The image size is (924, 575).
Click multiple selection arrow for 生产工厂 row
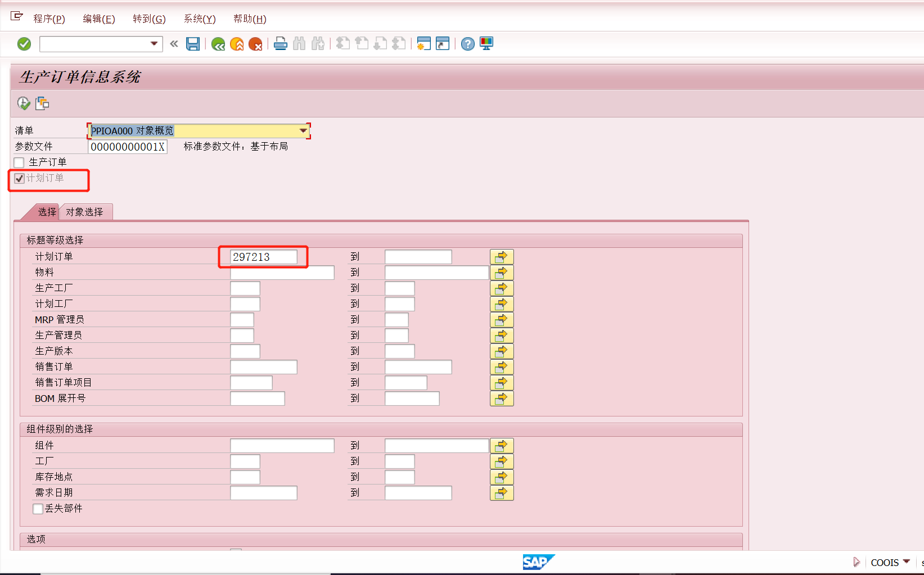tap(502, 288)
